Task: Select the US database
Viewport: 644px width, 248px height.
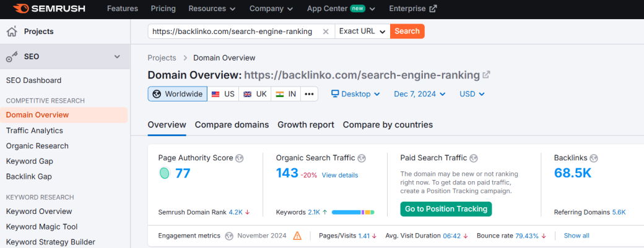Action: click(x=223, y=94)
